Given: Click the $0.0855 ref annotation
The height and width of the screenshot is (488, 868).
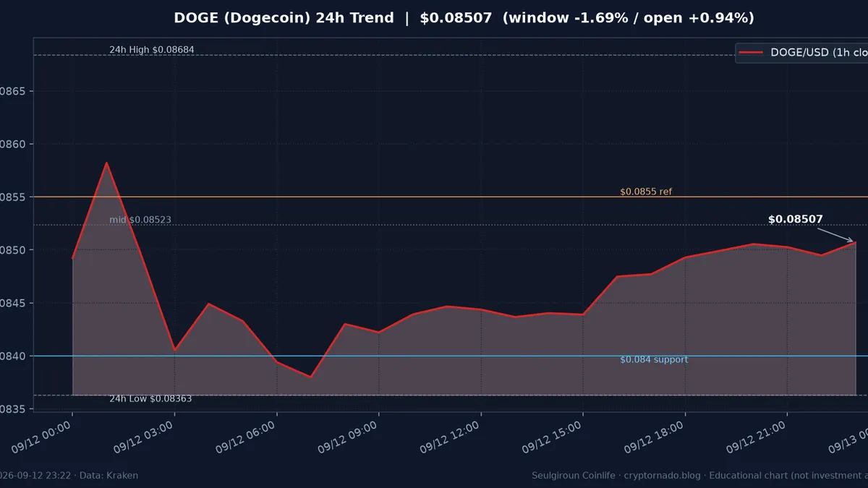Looking at the screenshot, I should pyautogui.click(x=646, y=192).
